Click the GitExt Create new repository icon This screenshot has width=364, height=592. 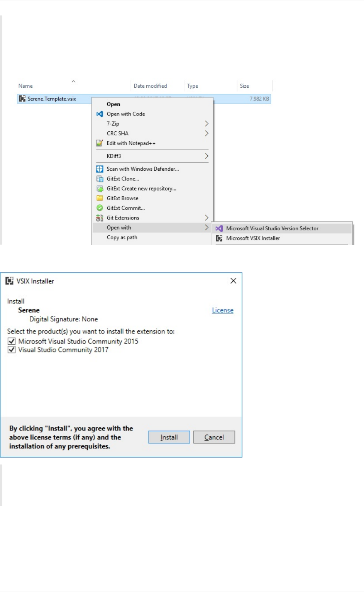click(100, 189)
